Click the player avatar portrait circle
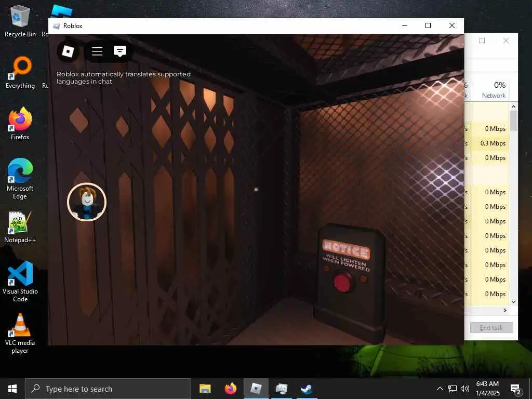 pyautogui.click(x=87, y=202)
